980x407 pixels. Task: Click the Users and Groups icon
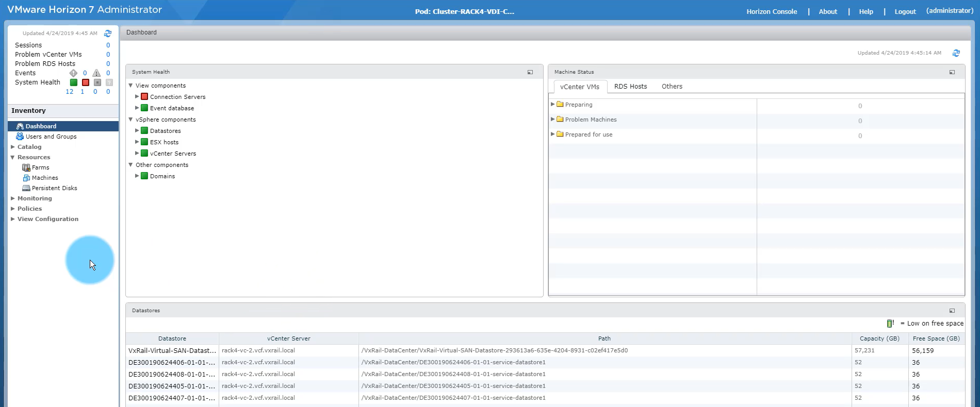(x=20, y=137)
